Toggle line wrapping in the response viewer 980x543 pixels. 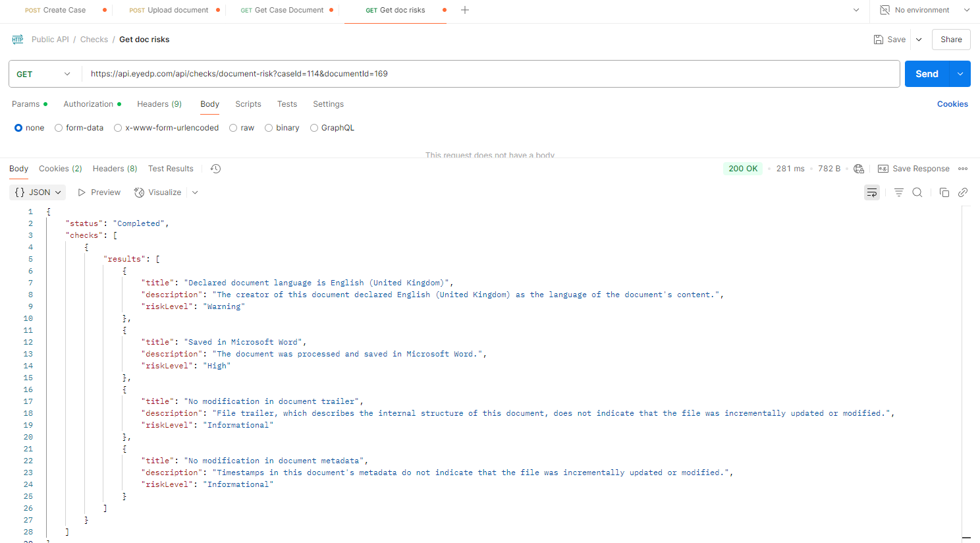tap(871, 192)
